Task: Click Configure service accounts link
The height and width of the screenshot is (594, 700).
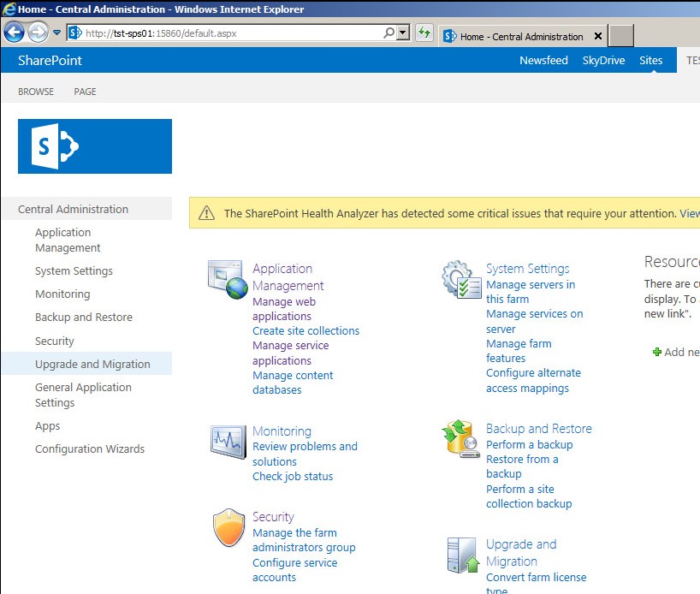Action: point(294,570)
